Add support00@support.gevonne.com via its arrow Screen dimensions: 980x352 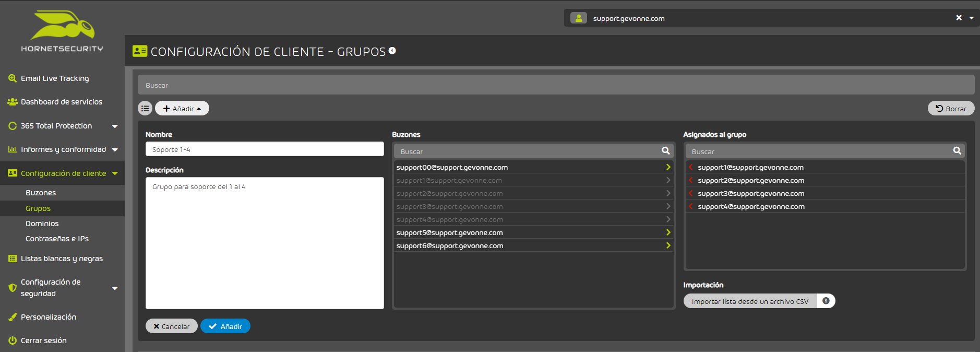668,167
